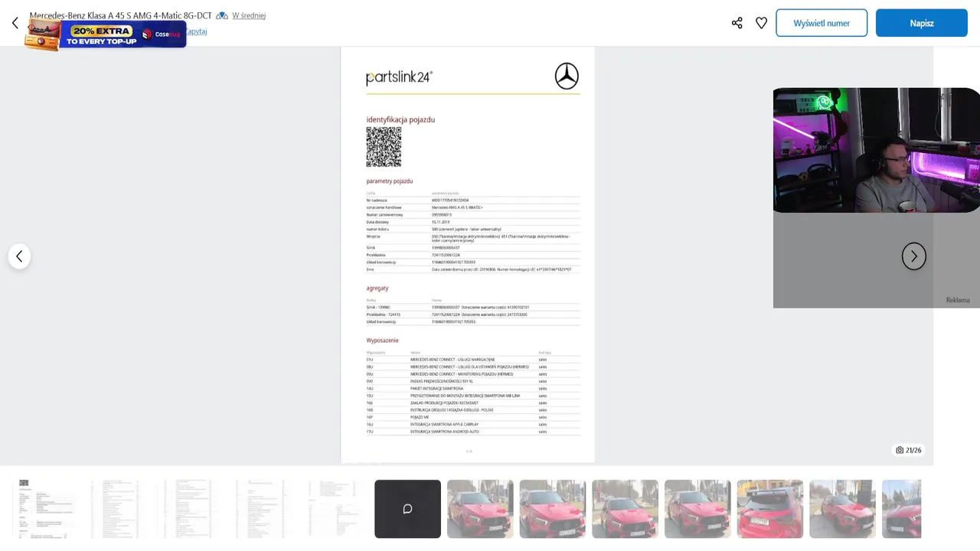Click the share icon in header
The image size is (980, 551).
(737, 23)
